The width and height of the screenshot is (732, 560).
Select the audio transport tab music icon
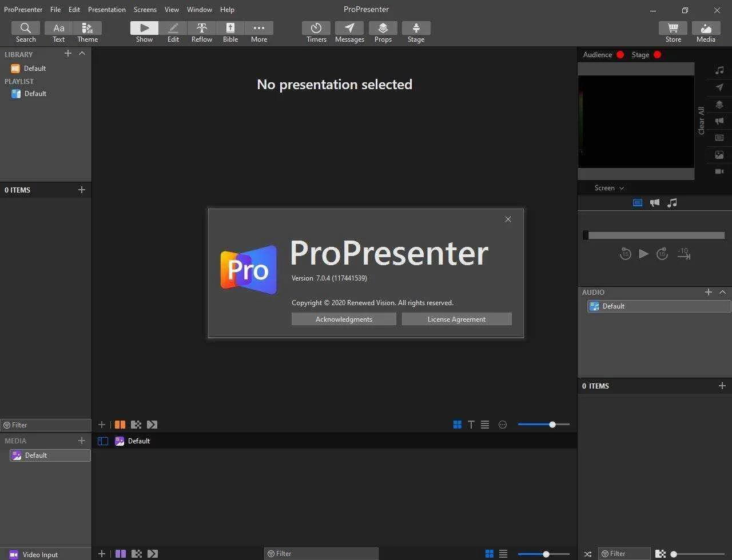click(673, 203)
